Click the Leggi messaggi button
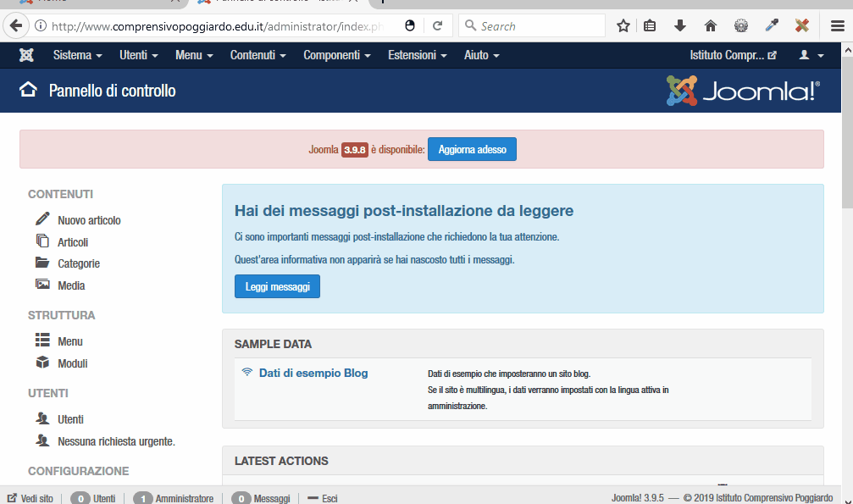853x504 pixels. pyautogui.click(x=278, y=286)
